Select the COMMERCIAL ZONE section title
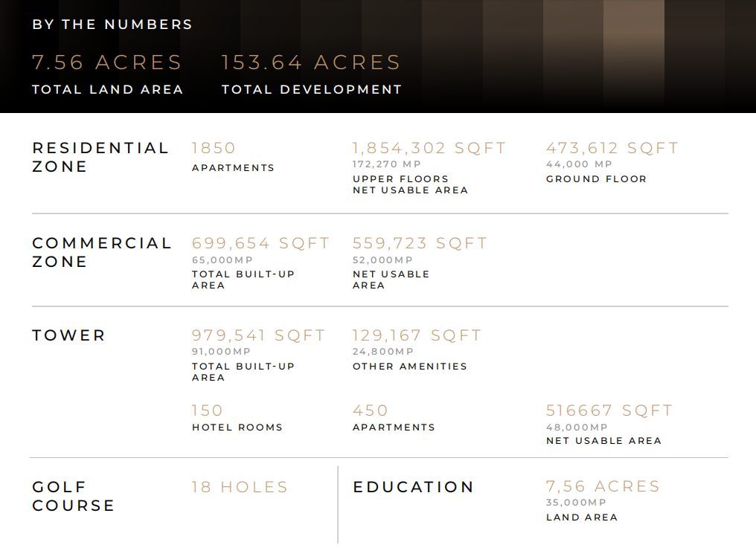The width and height of the screenshot is (756, 548). (102, 252)
